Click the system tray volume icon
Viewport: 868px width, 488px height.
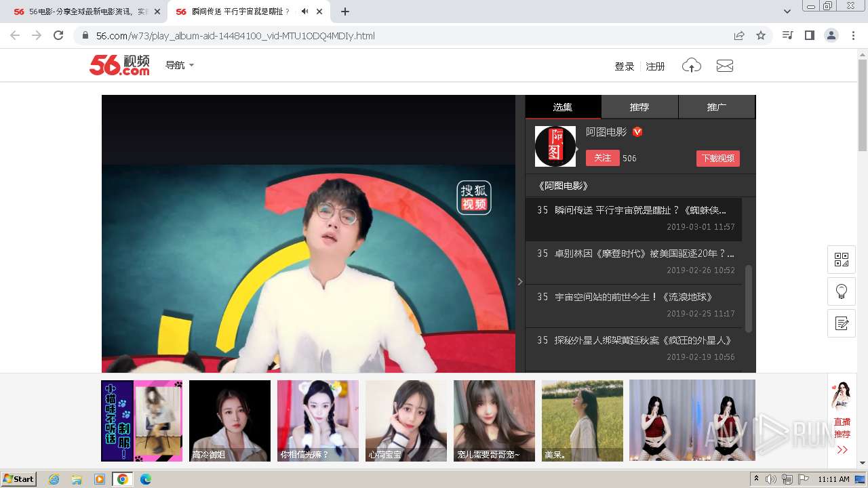pos(771,479)
